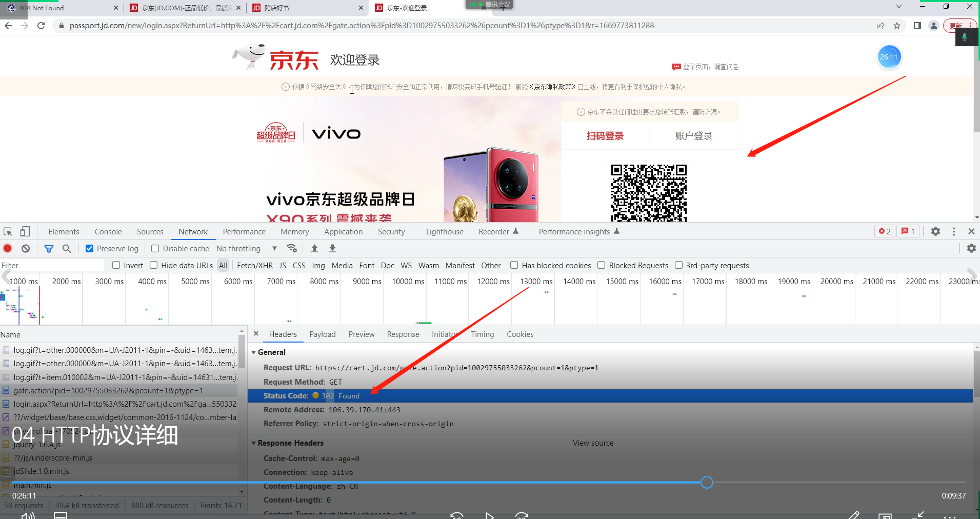Screen dimensions: 980x519
Task: Show the 2 errors counter
Action: click(x=885, y=232)
